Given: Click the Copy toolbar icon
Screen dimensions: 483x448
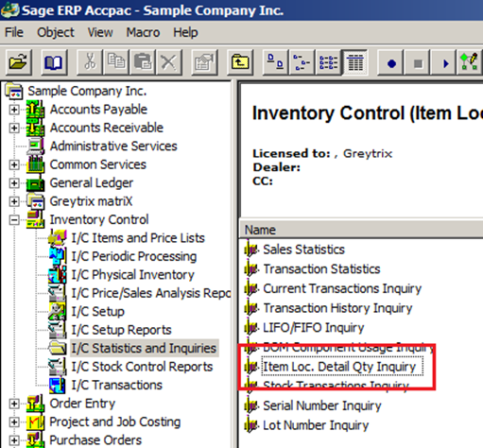Looking at the screenshot, I should [x=116, y=61].
